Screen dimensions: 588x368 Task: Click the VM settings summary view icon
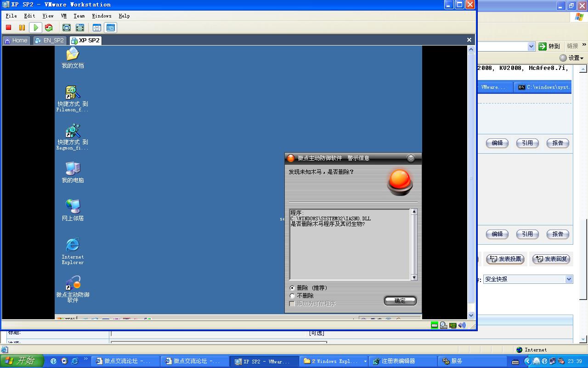tap(97, 28)
